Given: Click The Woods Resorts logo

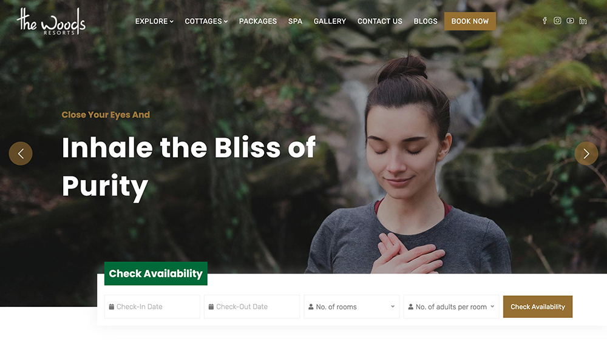Looking at the screenshot, I should (x=51, y=22).
